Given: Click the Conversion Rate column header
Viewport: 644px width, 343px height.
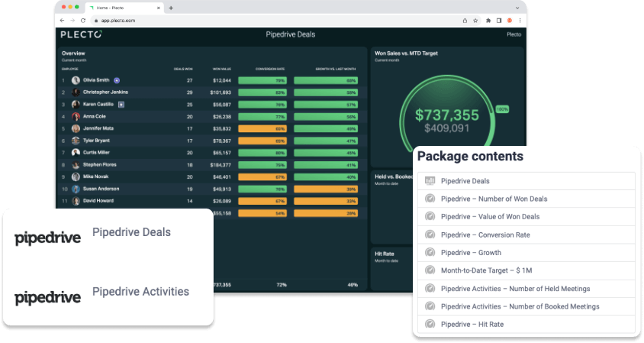Looking at the screenshot, I should pyautogui.click(x=270, y=69).
